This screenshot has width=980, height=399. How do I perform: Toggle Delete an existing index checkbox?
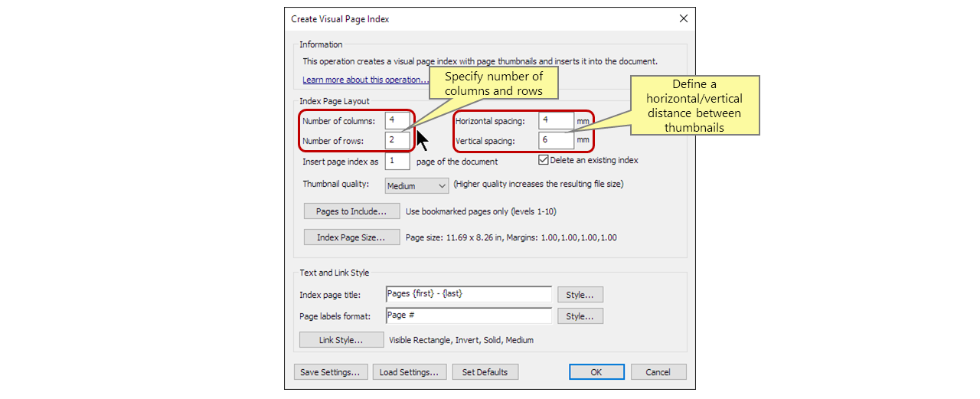pos(544,160)
